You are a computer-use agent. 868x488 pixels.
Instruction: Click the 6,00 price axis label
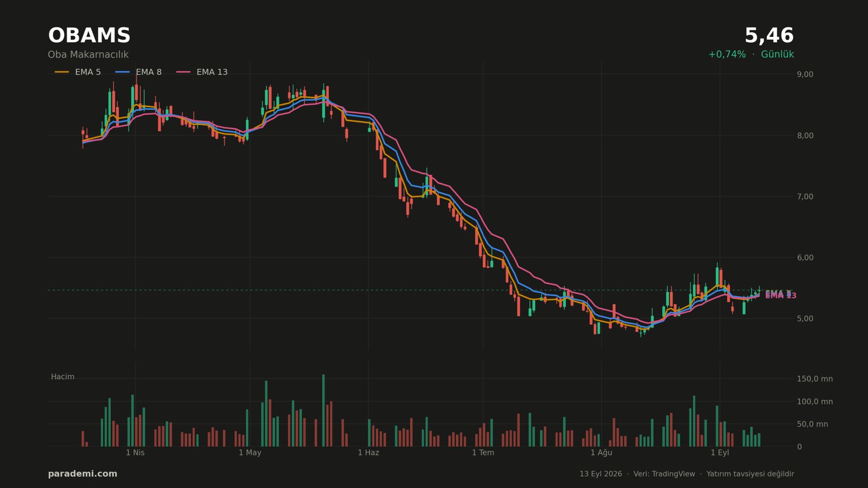coord(805,258)
